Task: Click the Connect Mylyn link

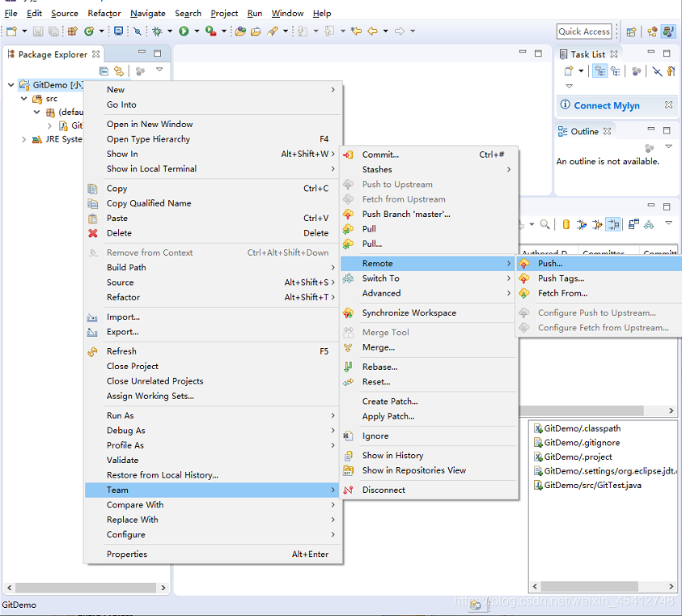Action: pyautogui.click(x=607, y=105)
